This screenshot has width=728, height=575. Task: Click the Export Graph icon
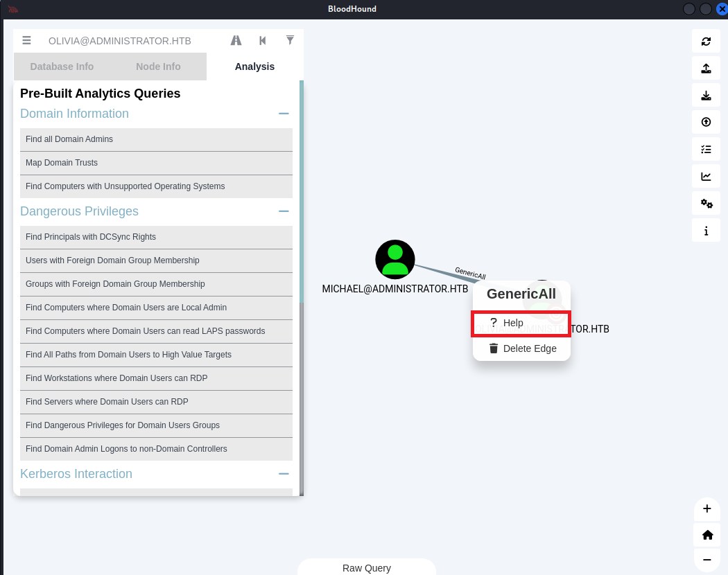[706, 68]
